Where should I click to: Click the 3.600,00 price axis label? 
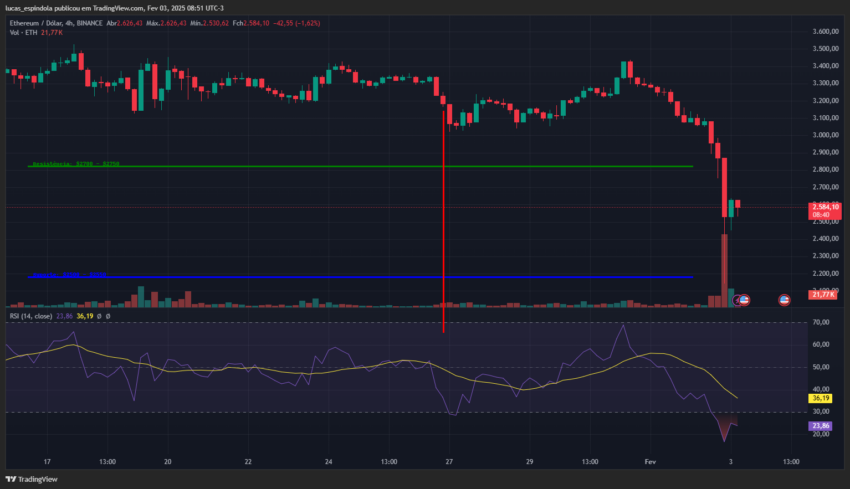[826, 31]
